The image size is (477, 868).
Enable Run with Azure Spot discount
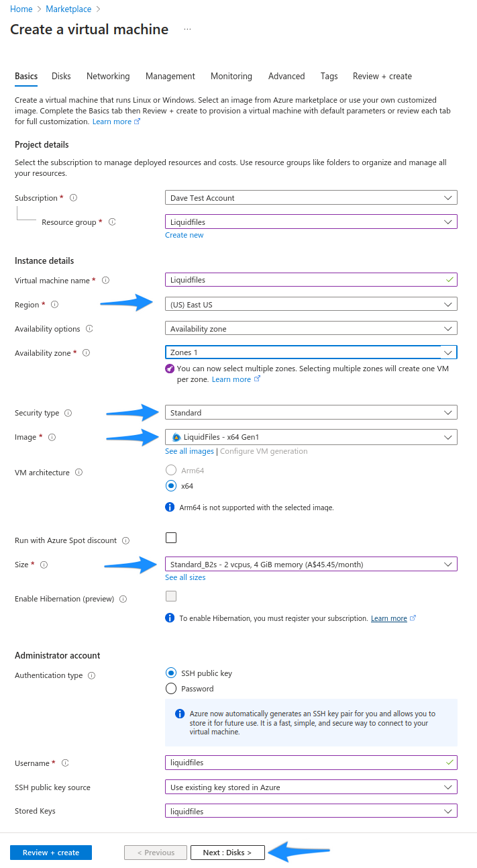pos(171,537)
